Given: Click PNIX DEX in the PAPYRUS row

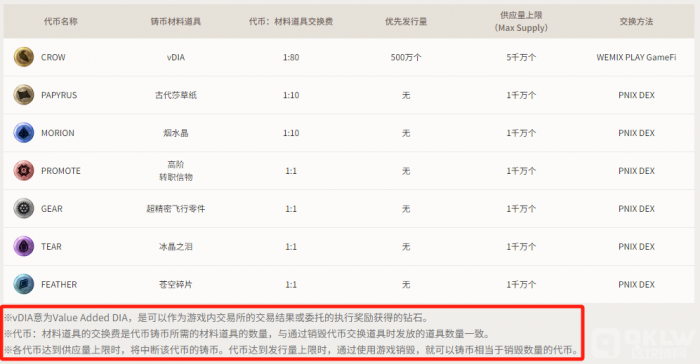Looking at the screenshot, I should tap(636, 95).
